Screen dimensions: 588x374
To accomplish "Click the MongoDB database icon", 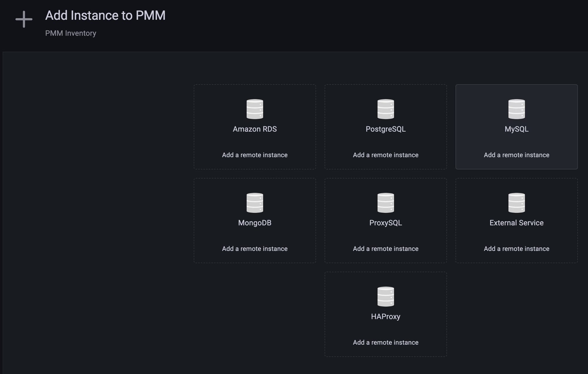I will coord(255,203).
